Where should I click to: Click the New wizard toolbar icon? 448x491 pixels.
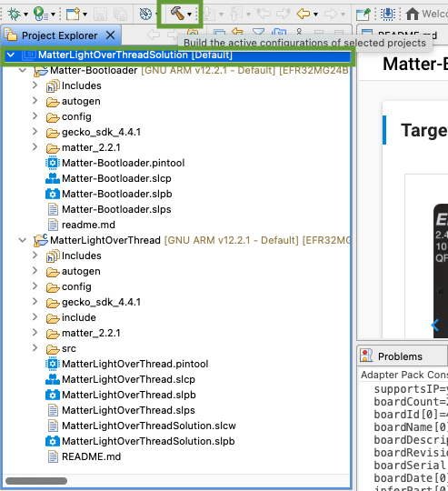pos(74,14)
